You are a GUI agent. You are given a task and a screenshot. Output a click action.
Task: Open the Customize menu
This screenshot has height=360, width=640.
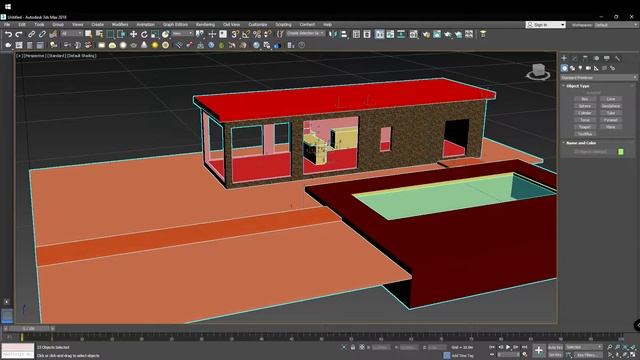pos(258,25)
